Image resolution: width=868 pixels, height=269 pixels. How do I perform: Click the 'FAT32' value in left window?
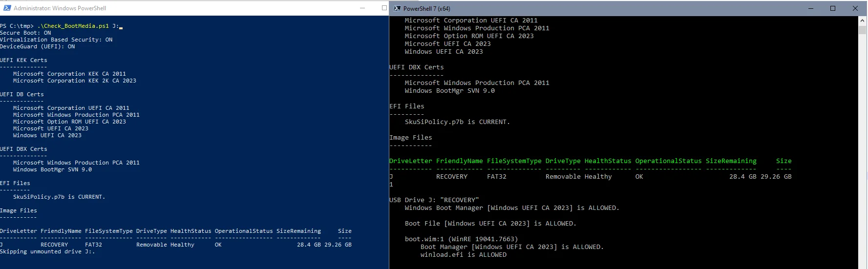[x=93, y=245]
